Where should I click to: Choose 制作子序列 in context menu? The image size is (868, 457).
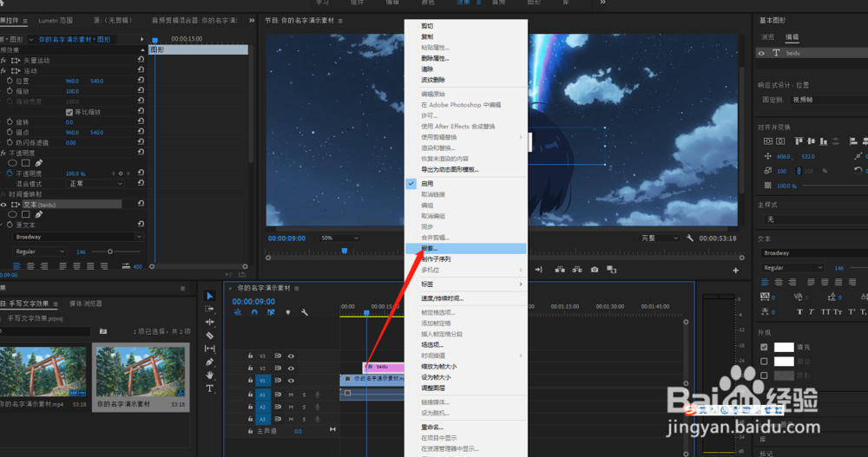465,259
